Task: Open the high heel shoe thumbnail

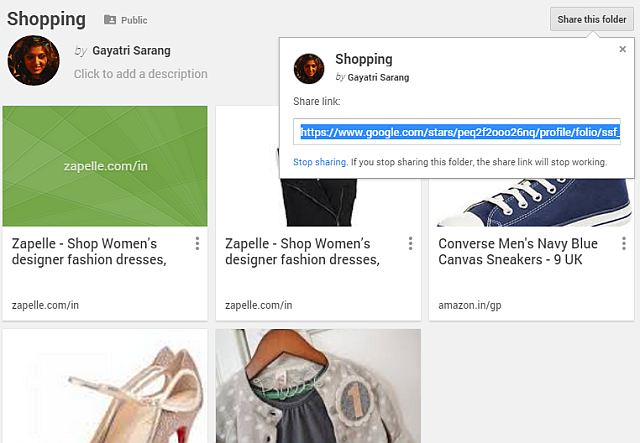Action: (105, 386)
